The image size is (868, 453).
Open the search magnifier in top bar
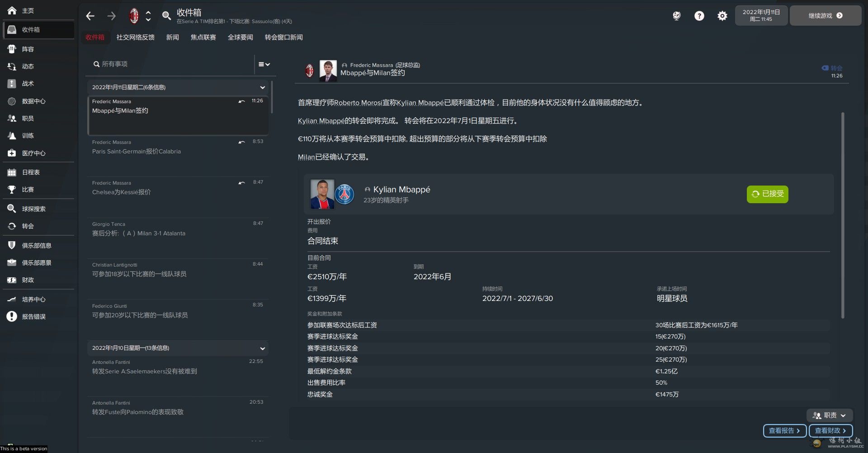(166, 16)
